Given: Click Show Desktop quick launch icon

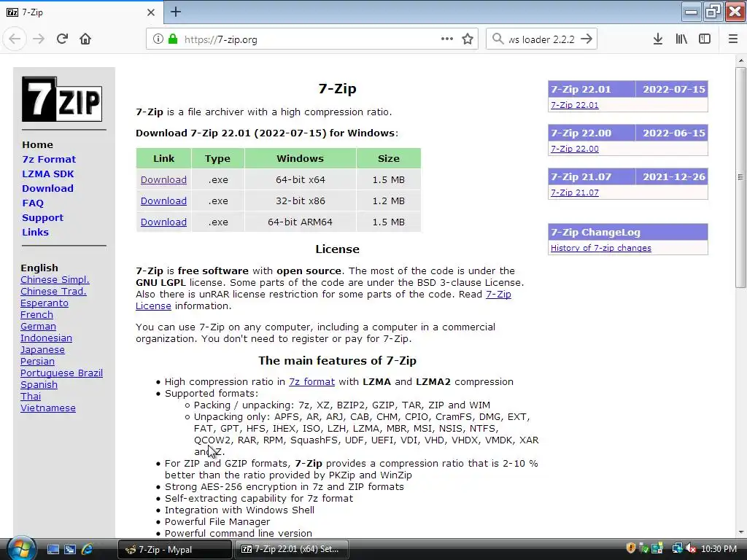Looking at the screenshot, I should click(x=53, y=549).
